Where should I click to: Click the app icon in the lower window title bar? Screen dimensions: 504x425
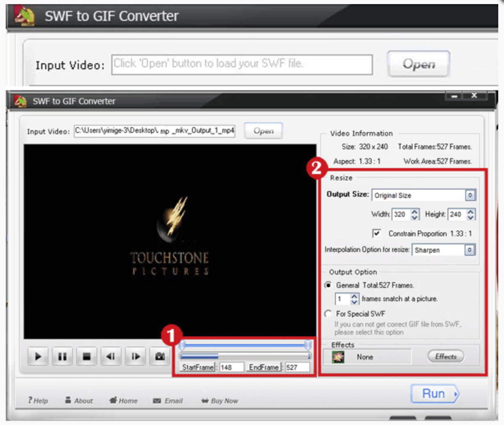[20, 101]
